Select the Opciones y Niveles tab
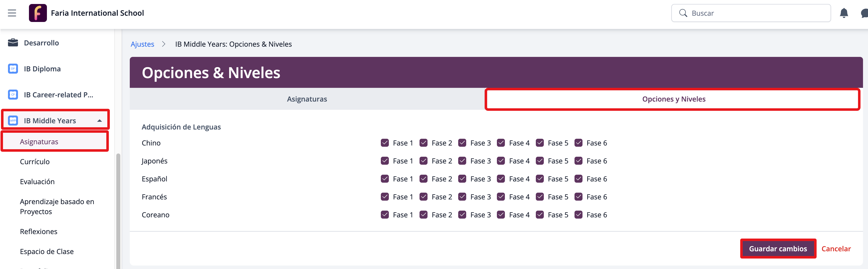Viewport: 868px width, 269px height. click(673, 99)
